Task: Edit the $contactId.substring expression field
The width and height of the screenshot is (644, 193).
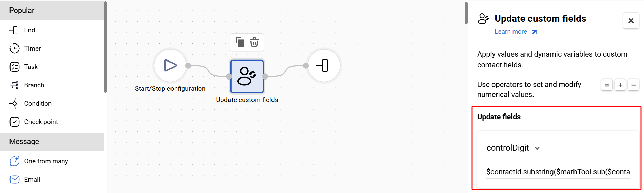Action: 558,172
